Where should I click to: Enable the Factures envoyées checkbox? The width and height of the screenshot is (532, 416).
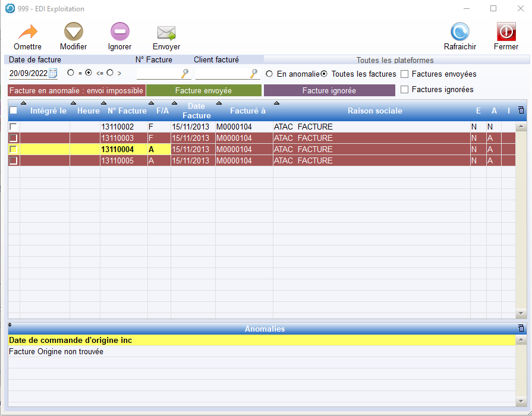[405, 74]
